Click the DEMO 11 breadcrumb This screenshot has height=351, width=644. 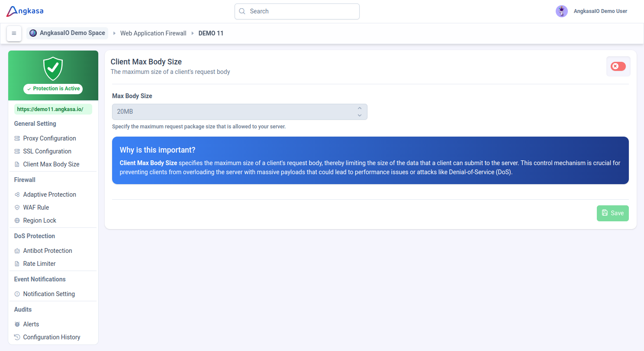211,33
